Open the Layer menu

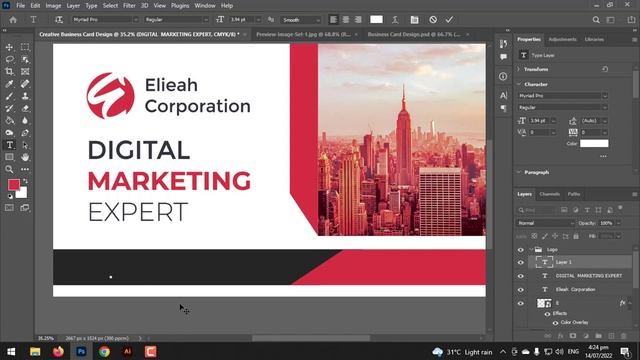coord(73,6)
